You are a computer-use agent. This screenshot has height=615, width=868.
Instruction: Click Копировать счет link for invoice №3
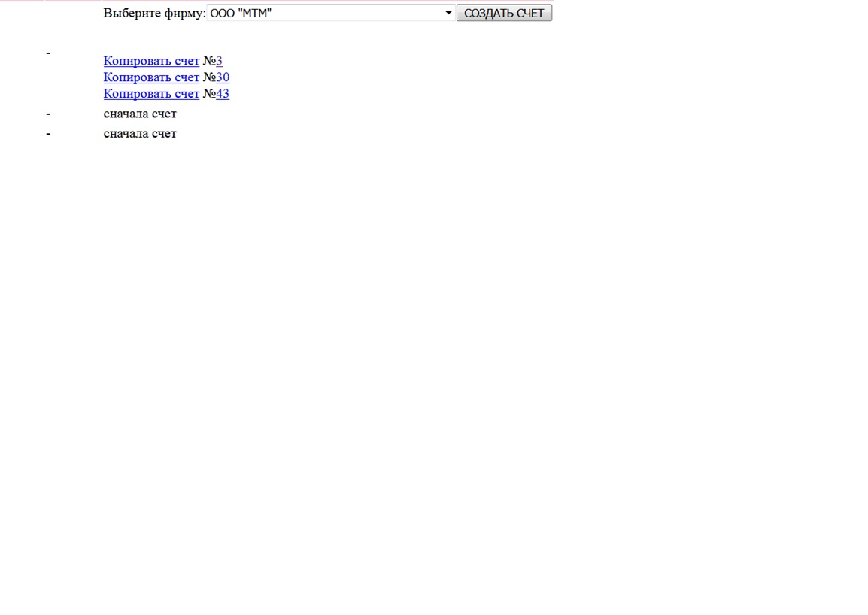tap(151, 61)
